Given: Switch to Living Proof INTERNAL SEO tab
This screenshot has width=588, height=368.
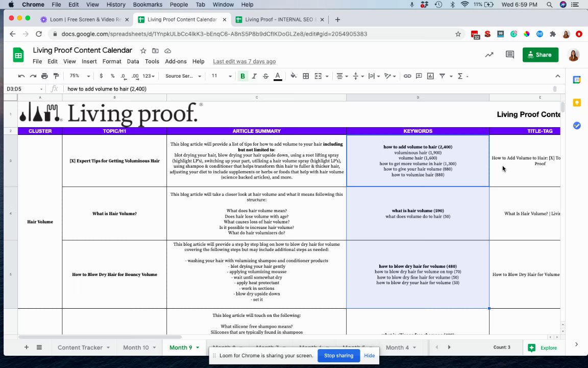Looking at the screenshot, I should (279, 19).
